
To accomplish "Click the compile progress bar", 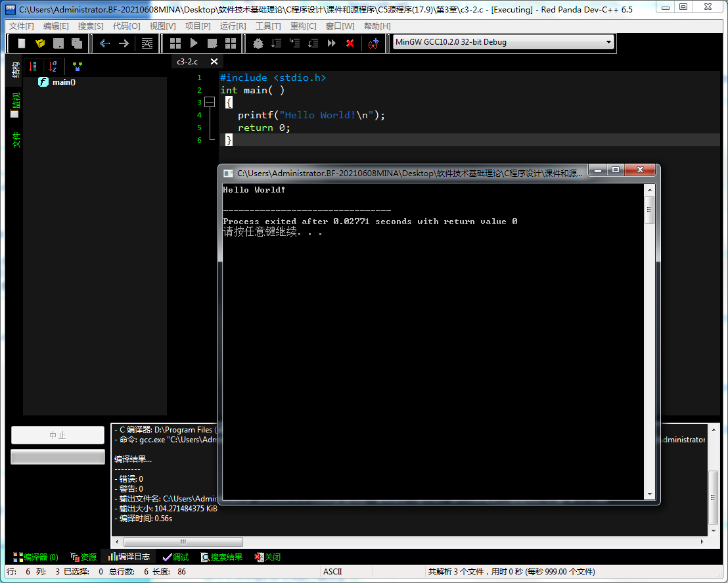I will pos(58,457).
